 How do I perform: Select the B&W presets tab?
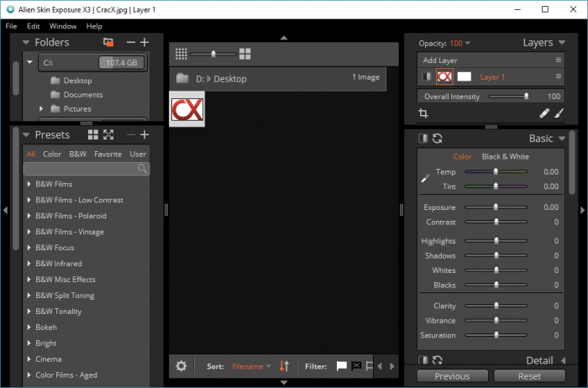[77, 154]
